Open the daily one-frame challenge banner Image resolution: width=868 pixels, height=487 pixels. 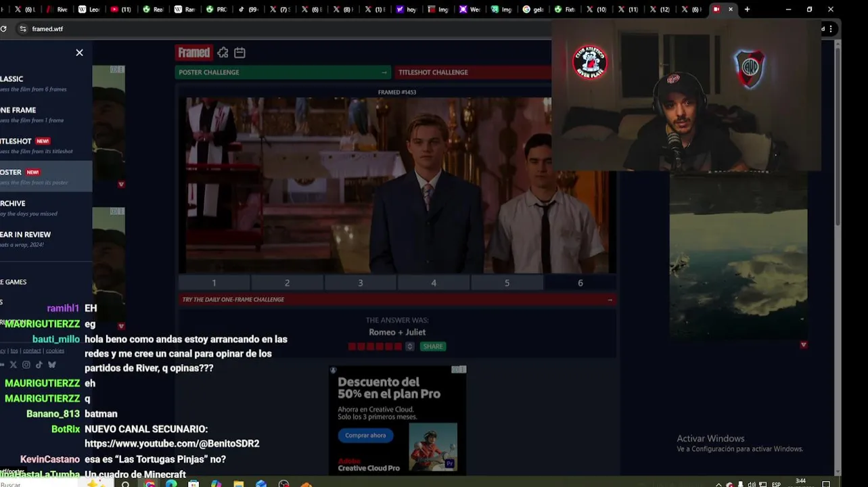[x=397, y=300]
